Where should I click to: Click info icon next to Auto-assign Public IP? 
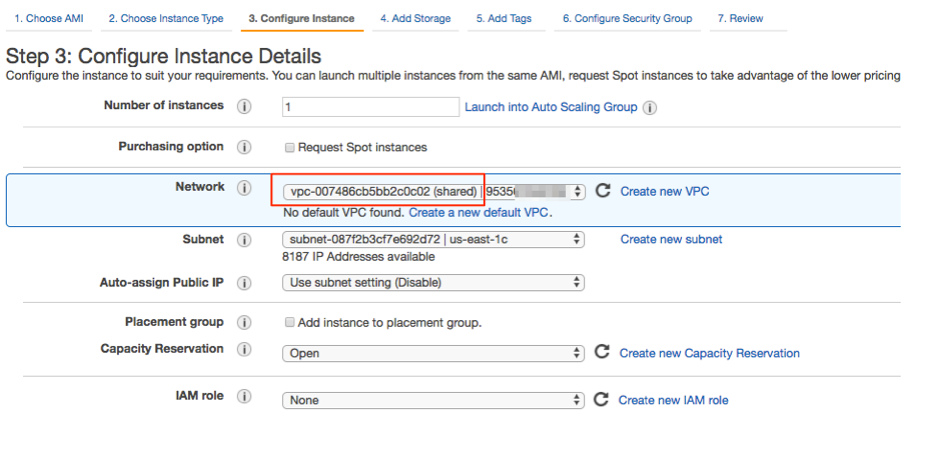click(x=244, y=283)
